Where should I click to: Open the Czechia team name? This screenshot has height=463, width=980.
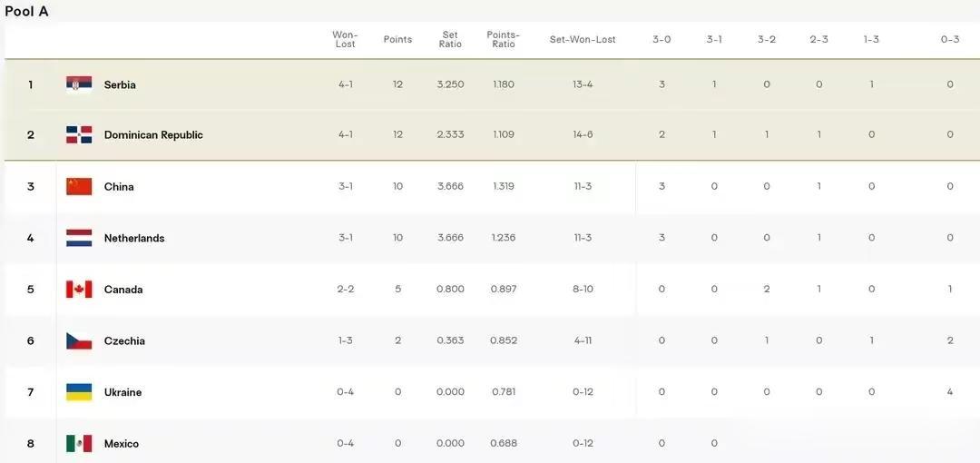(124, 341)
